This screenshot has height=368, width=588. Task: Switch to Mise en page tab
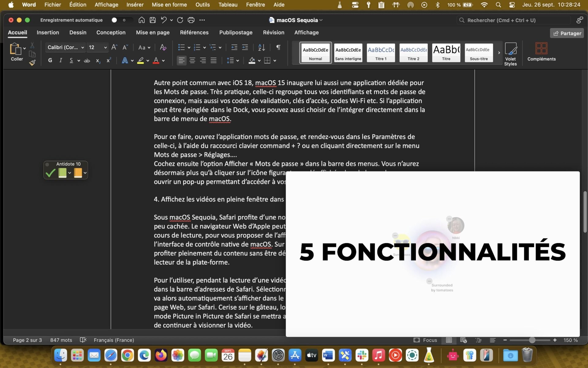tap(153, 33)
